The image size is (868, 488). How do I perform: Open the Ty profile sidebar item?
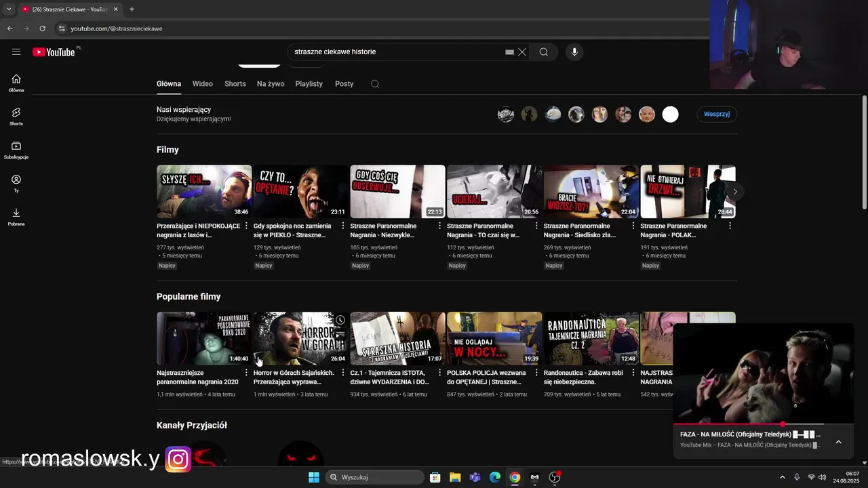16,184
